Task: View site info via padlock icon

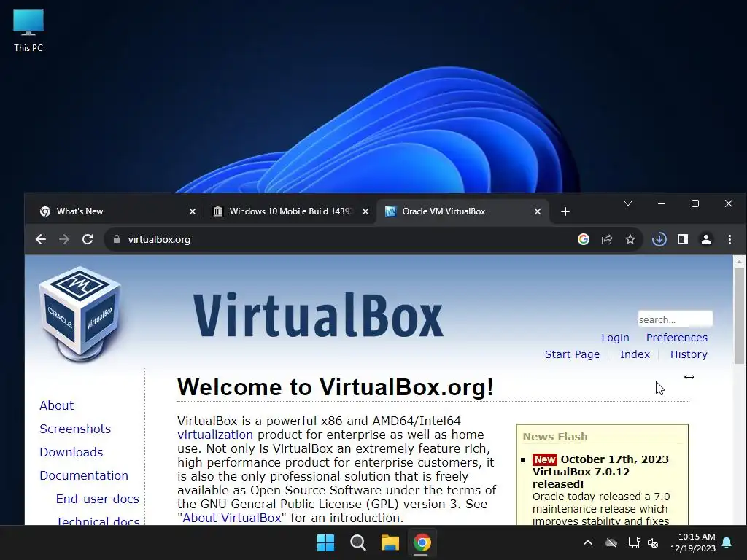Action: (117, 239)
